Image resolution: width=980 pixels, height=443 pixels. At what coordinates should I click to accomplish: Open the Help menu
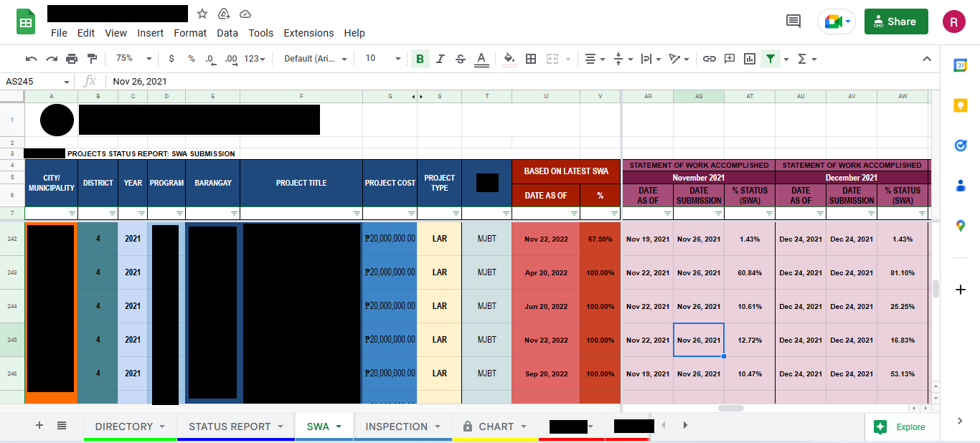click(x=354, y=33)
